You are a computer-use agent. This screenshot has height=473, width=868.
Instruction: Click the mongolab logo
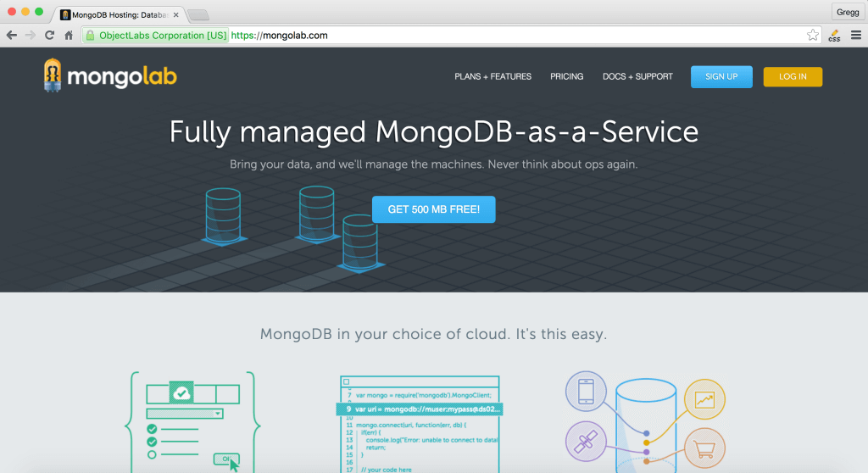click(x=110, y=75)
